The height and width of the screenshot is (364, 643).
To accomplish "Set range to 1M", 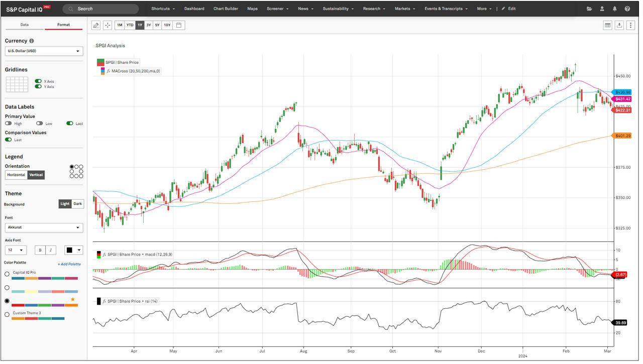I will (x=120, y=25).
